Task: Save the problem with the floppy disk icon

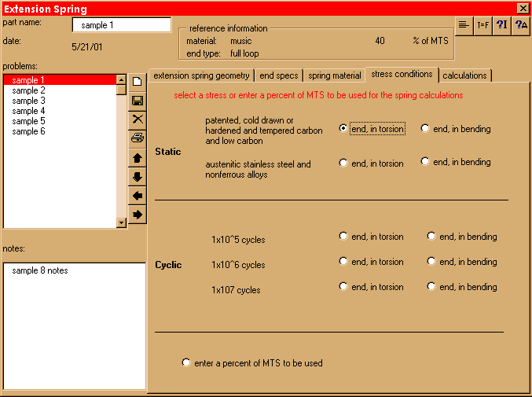Action: [x=138, y=101]
